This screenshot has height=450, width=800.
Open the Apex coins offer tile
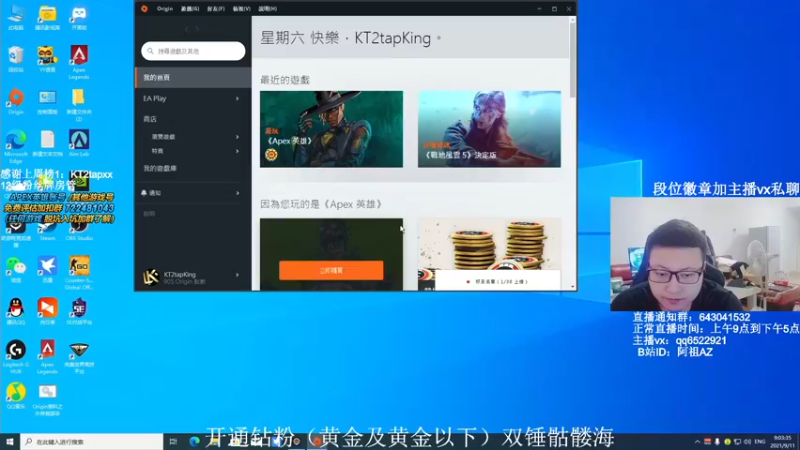point(489,245)
